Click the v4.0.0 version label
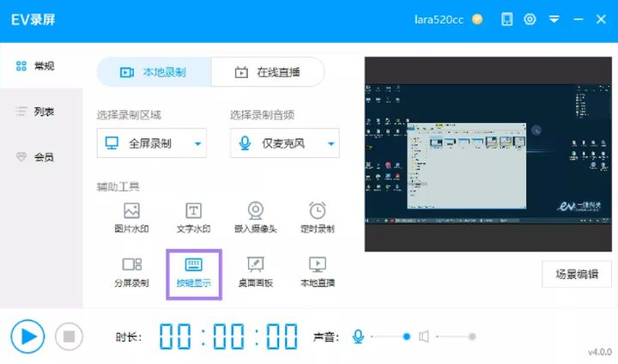This screenshot has width=618, height=364. tap(599, 352)
